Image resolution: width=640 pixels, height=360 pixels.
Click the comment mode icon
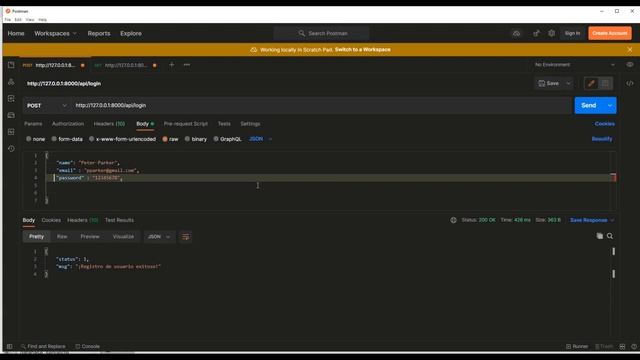tap(605, 83)
